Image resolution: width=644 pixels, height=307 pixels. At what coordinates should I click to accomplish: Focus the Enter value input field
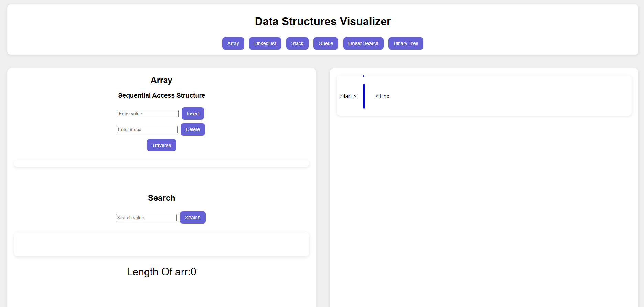click(148, 114)
